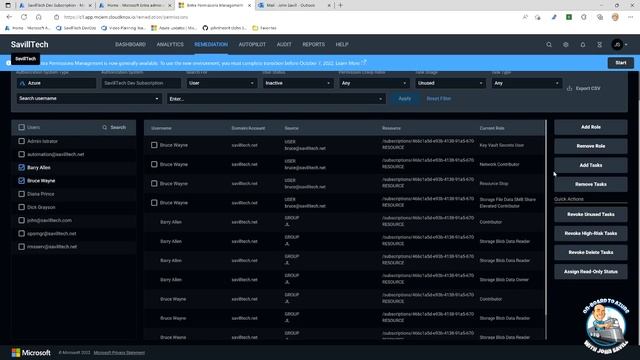The image size is (640, 360).
Task: Open AUTOPILOT menu
Action: pos(252,44)
